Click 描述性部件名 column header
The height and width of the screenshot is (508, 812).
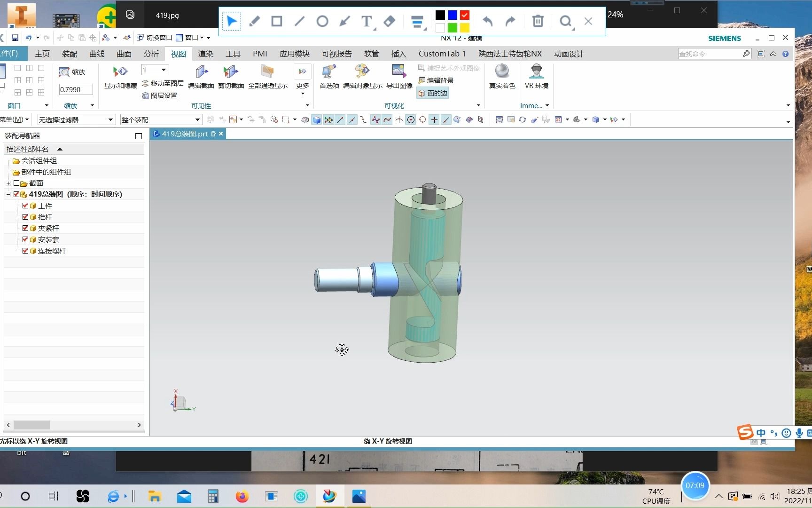(x=74, y=150)
